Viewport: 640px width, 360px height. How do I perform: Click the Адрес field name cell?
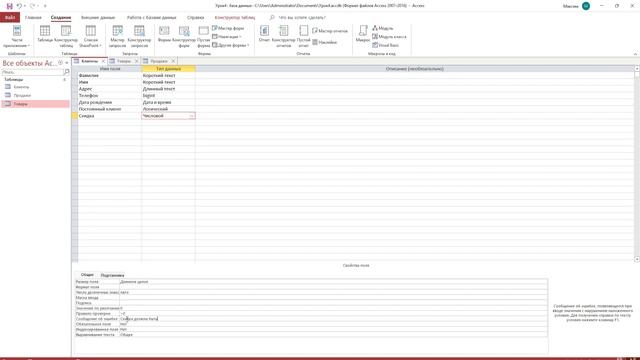point(109,89)
